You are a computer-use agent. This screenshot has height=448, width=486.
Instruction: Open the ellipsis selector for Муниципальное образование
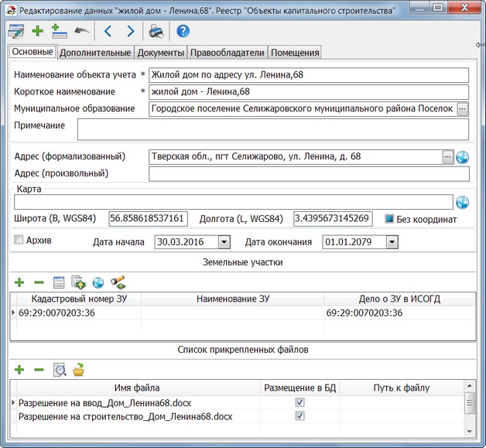tap(463, 109)
